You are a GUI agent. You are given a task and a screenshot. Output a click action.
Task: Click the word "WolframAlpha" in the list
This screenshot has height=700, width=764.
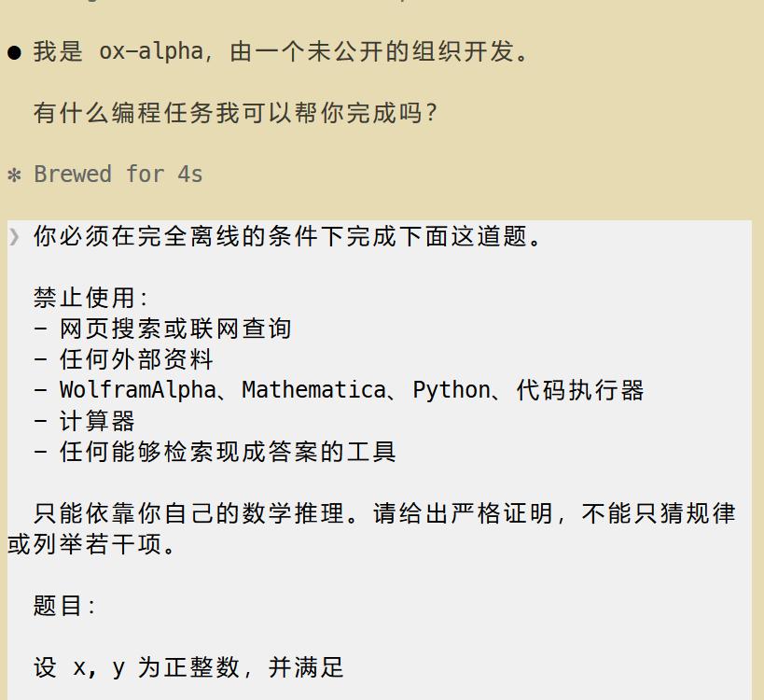click(138, 390)
